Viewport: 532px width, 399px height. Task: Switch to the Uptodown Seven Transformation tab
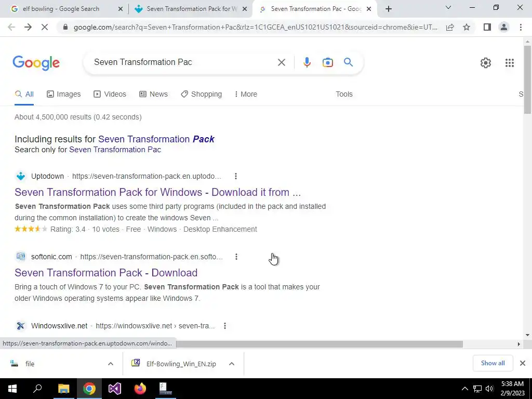(192, 9)
